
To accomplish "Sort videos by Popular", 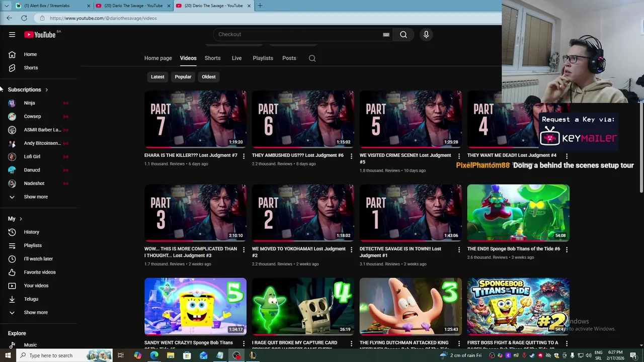I will [183, 77].
